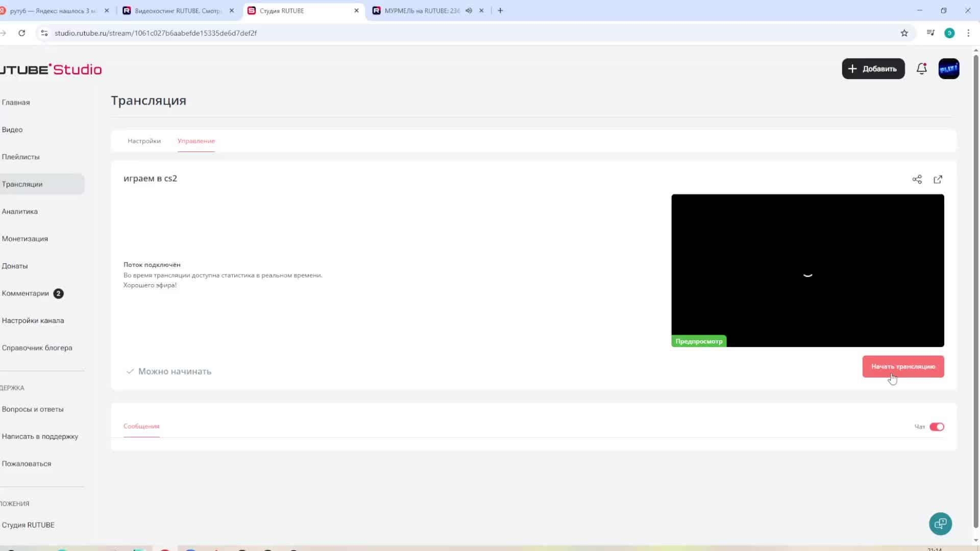Switch to the Настройки tab
The width and height of the screenshot is (980, 551).
click(144, 141)
